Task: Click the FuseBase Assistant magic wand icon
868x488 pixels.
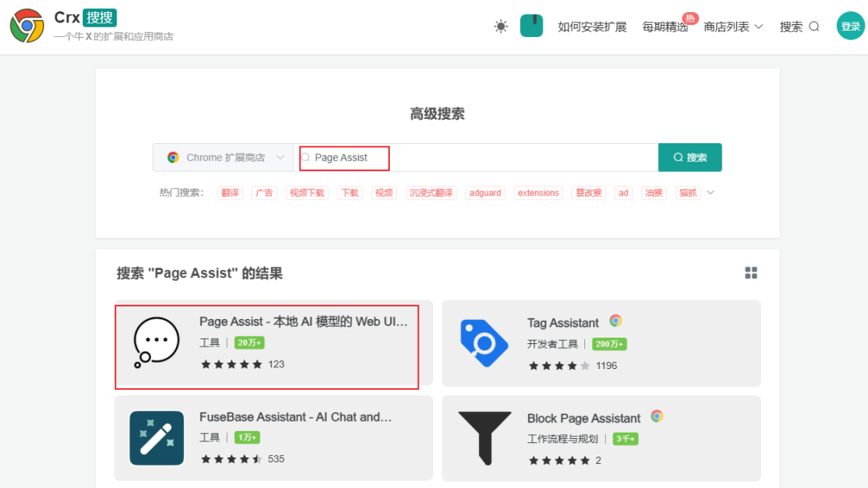Action: pyautogui.click(x=157, y=438)
